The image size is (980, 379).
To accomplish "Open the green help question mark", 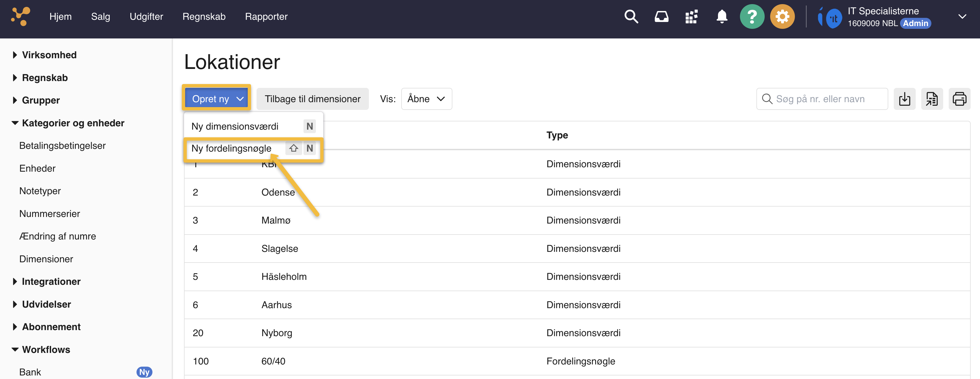I will tap(752, 17).
